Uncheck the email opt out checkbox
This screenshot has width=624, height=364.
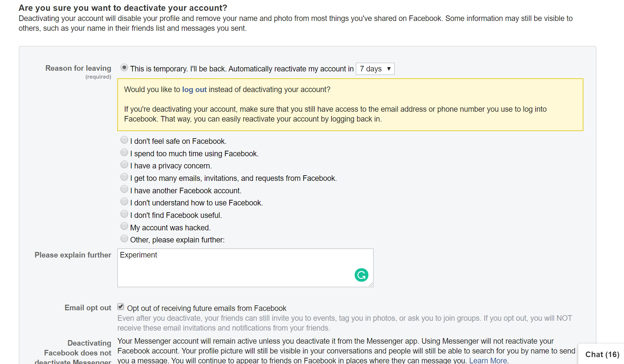click(x=121, y=307)
